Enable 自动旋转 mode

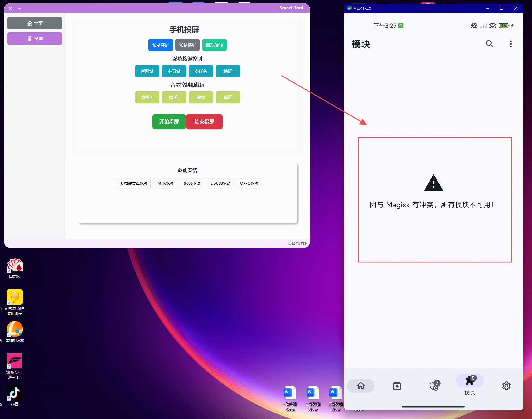tap(214, 45)
